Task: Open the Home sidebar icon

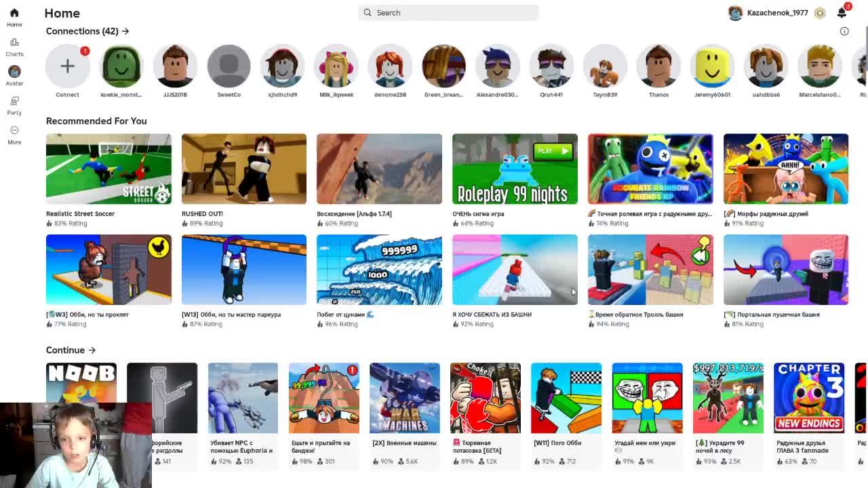Action: (x=14, y=13)
